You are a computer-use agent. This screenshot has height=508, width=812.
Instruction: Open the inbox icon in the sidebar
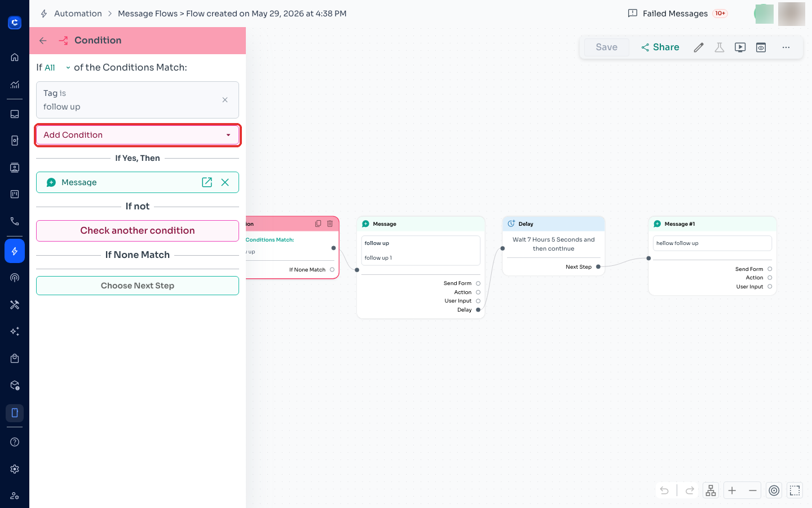point(15,114)
